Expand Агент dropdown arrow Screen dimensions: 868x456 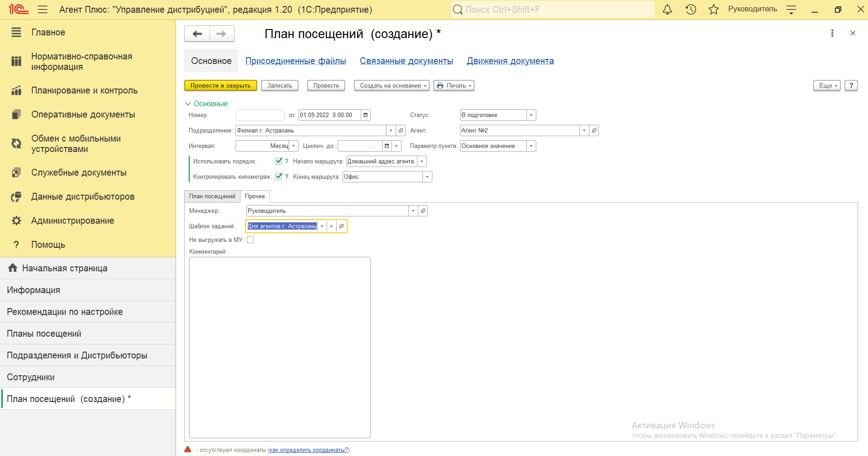click(584, 130)
